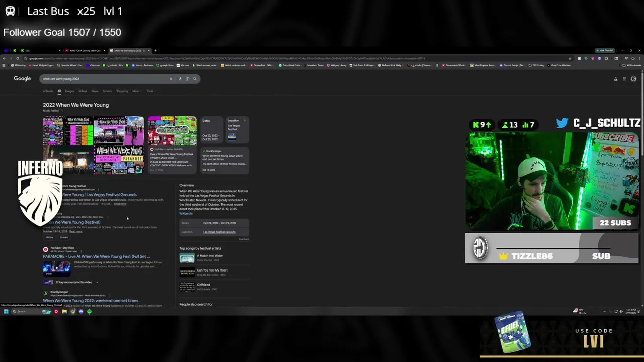Image resolution: width=644 pixels, height=362 pixels.
Task: Open File Explorer from the taskbar
Action: (x=64, y=312)
